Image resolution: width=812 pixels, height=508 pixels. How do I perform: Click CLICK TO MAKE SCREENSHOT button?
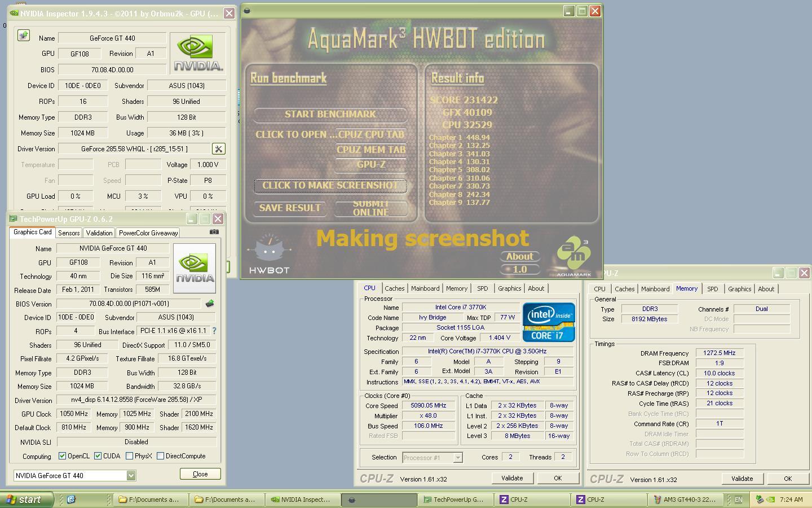point(330,186)
